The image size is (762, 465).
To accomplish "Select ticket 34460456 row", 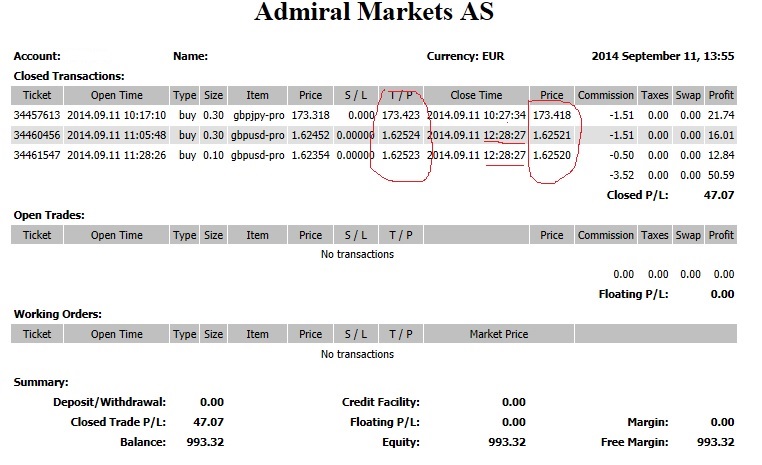I will point(374,135).
